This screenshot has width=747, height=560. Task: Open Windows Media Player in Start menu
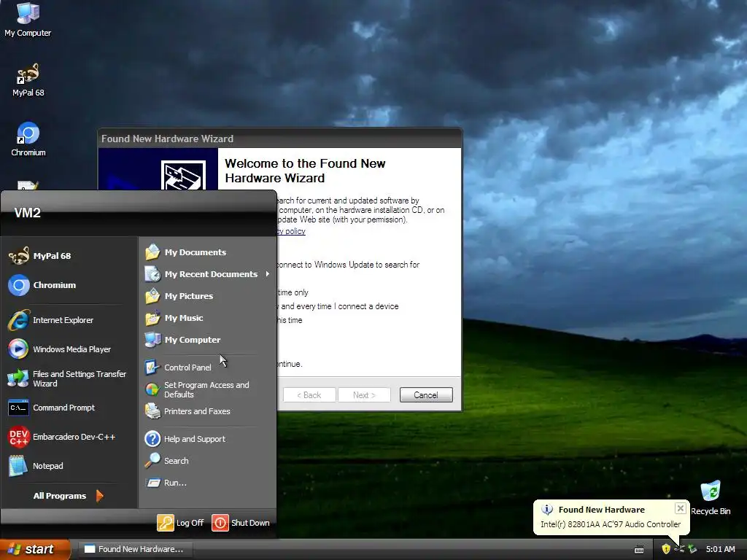[x=69, y=349]
